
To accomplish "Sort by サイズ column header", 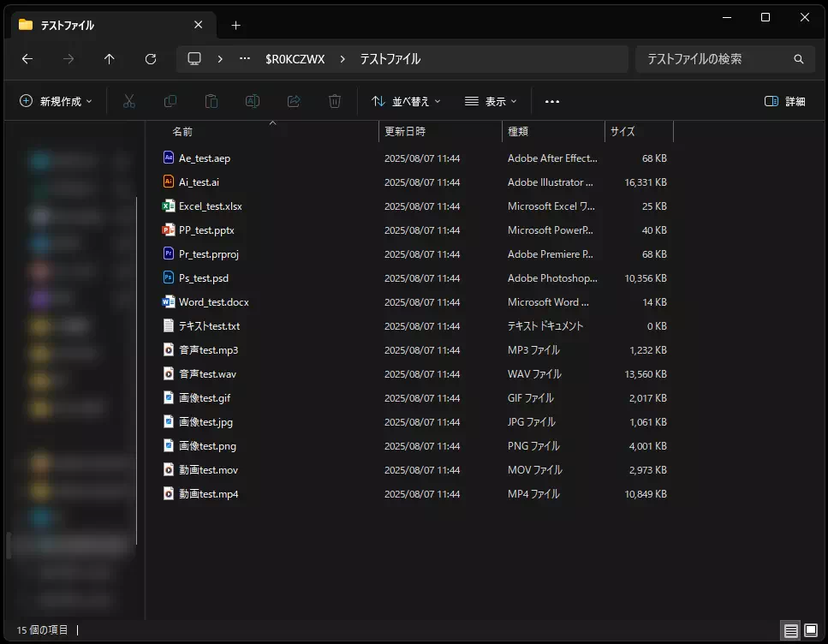I will 622,132.
